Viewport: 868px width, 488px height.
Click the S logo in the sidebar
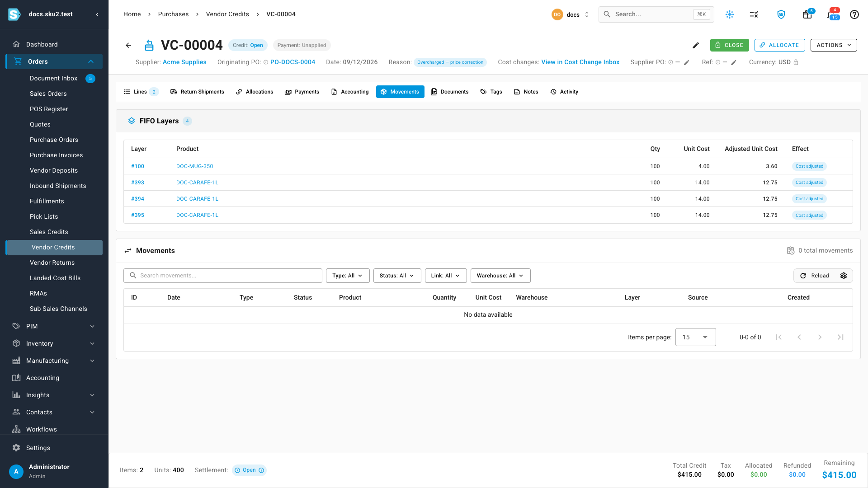[14, 14]
